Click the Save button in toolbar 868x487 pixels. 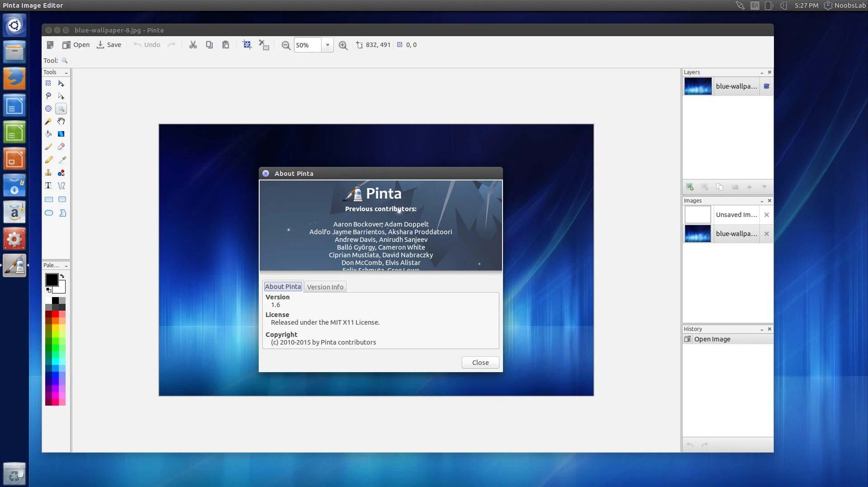109,45
